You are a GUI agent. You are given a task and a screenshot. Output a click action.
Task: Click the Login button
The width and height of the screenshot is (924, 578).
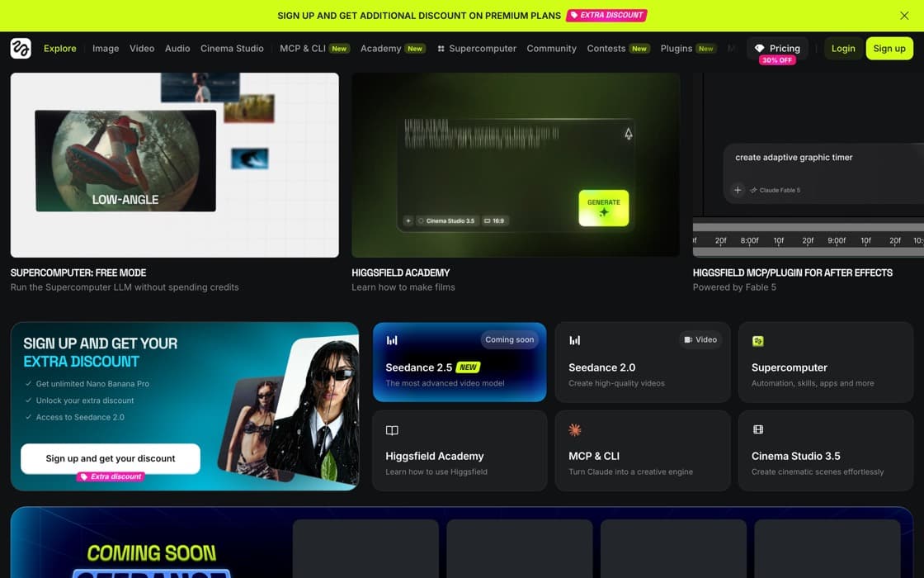843,49
